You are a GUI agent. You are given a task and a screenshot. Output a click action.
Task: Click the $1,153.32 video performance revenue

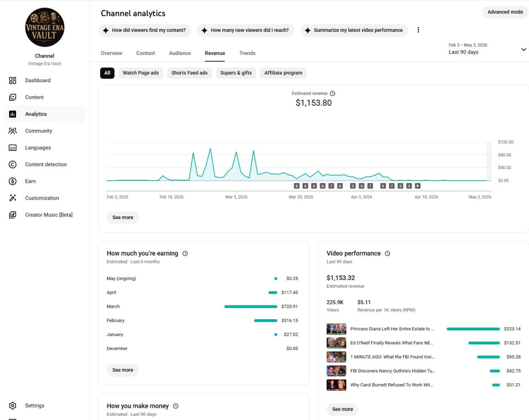pyautogui.click(x=341, y=278)
